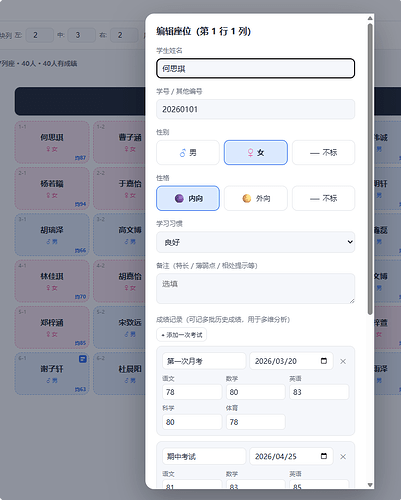401x500 pixels.
Task: Click seat card 郑梓涵 in the background
Action: point(52,328)
